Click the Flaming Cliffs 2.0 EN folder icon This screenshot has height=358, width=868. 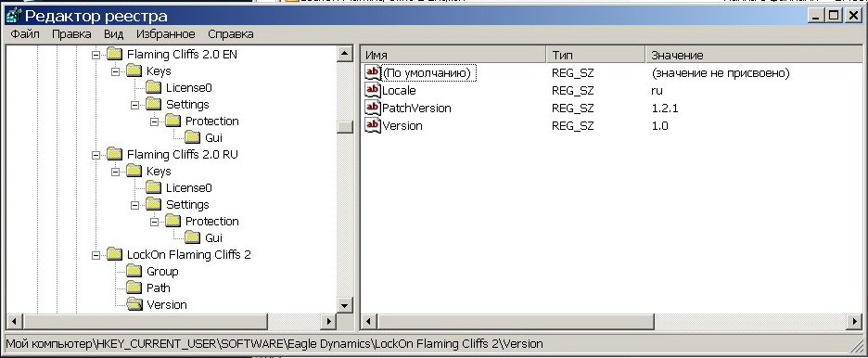pos(115,54)
